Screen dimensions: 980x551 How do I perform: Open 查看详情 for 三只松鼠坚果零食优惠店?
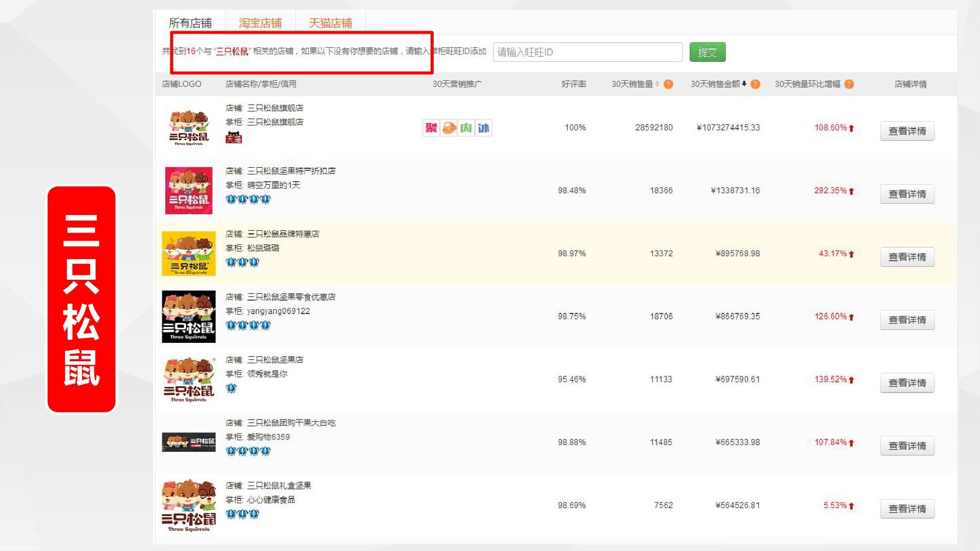(907, 320)
